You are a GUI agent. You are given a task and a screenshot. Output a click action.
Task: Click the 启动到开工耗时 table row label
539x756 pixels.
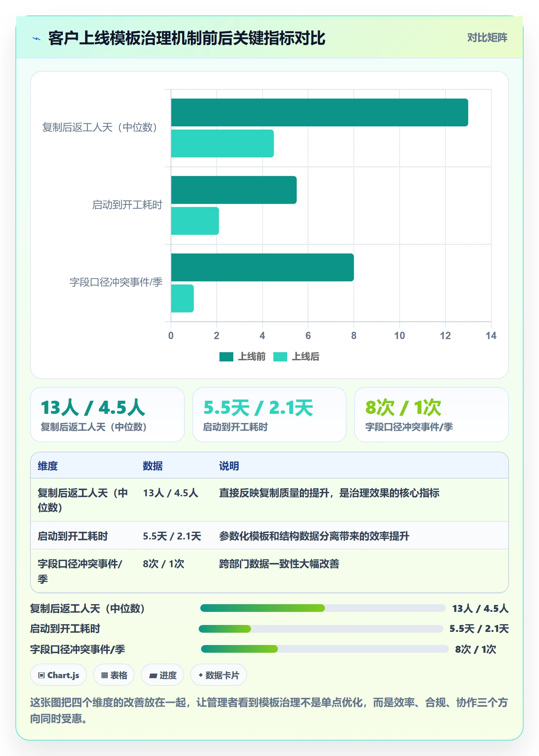[73, 536]
